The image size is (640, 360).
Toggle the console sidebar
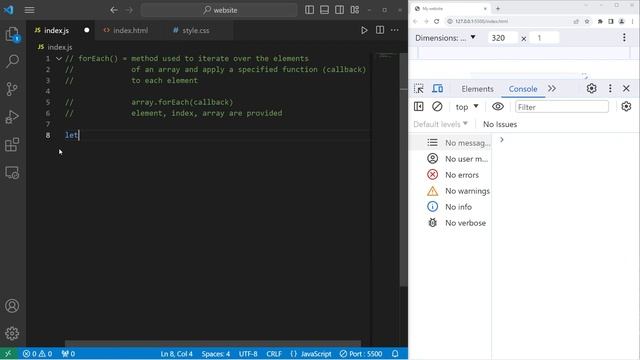coord(419,107)
